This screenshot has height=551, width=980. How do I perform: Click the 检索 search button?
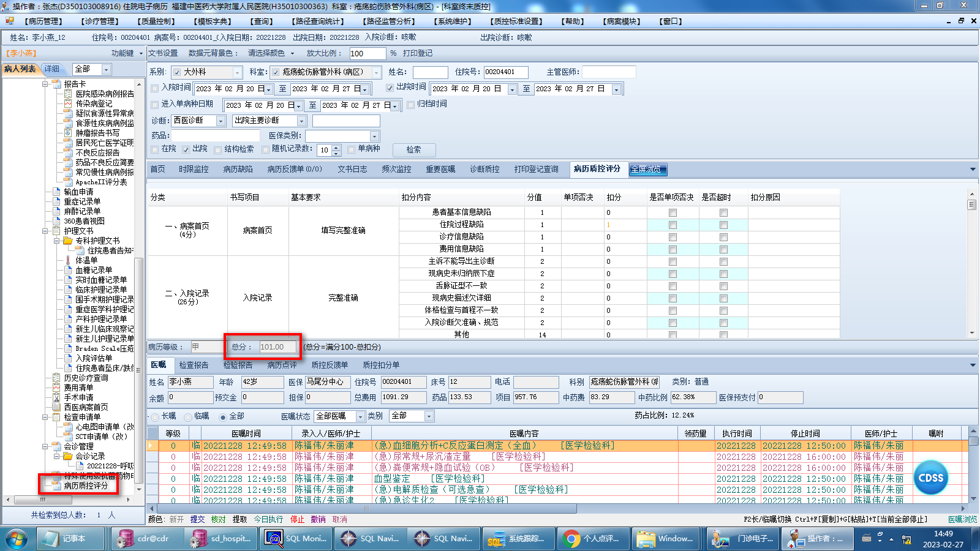coord(413,149)
